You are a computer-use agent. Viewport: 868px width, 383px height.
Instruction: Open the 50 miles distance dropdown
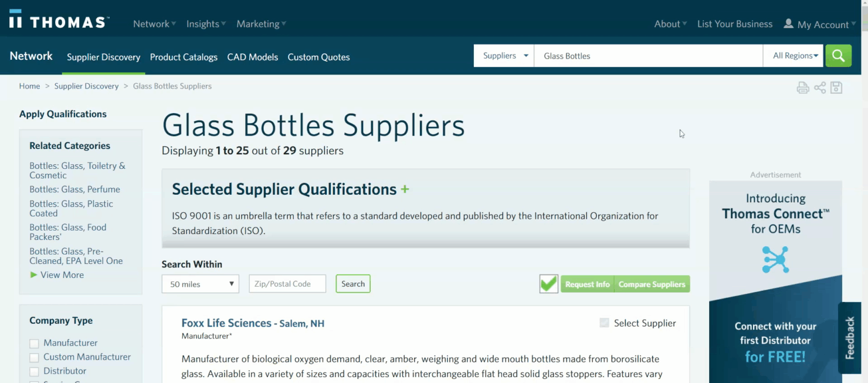point(200,284)
